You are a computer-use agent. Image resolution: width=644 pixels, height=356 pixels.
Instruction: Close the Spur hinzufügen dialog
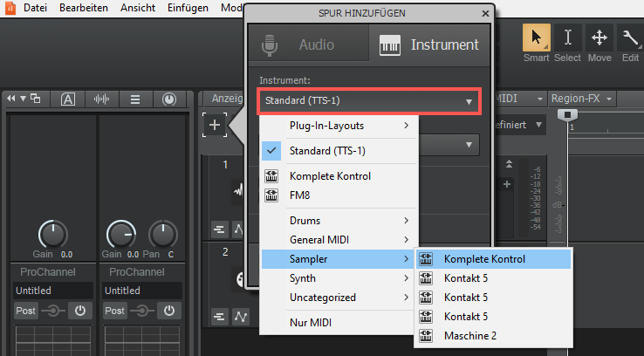[x=485, y=14]
